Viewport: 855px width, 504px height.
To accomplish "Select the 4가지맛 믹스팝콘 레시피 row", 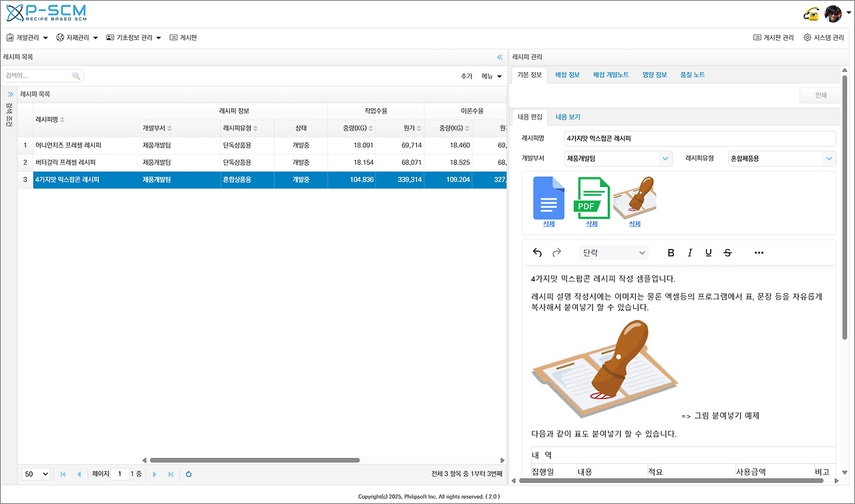I will tap(262, 180).
